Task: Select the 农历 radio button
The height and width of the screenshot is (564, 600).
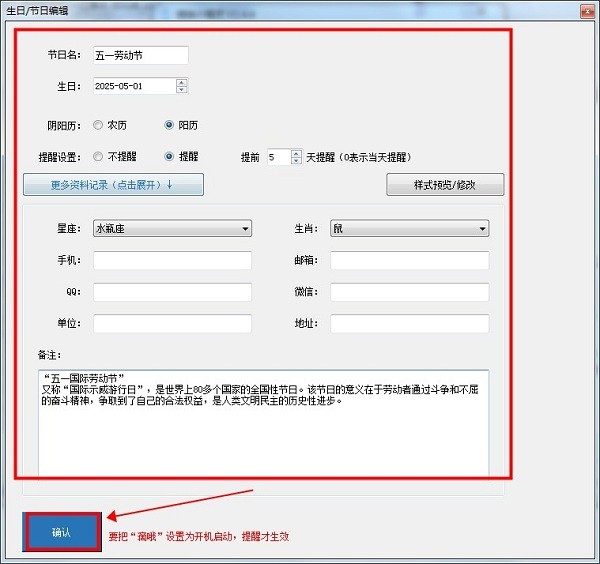Action: (x=98, y=125)
